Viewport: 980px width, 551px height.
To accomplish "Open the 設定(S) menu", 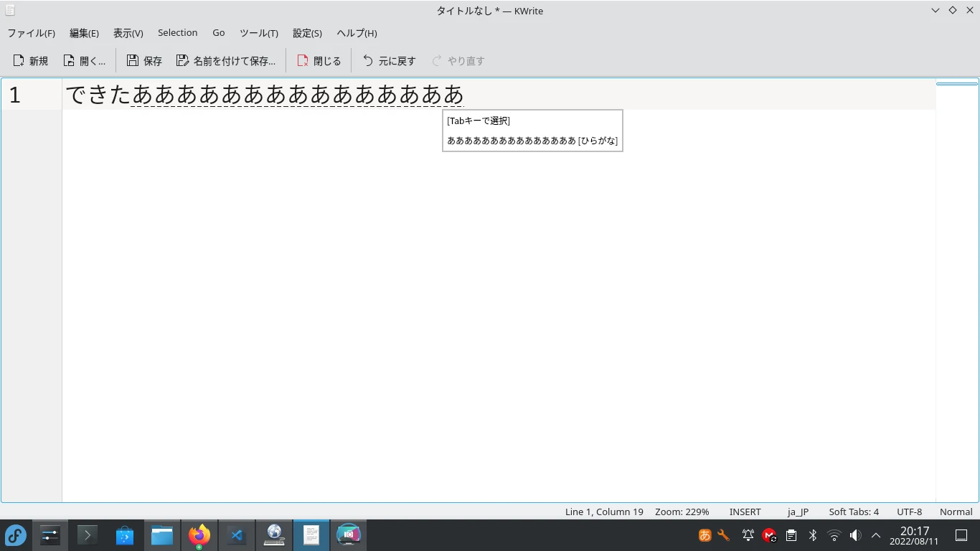I will pos(306,33).
